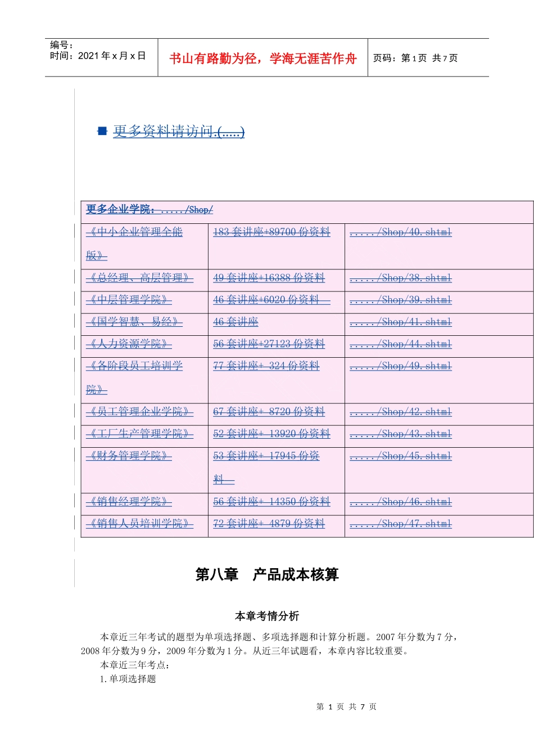Open 53套讲座+ 17945份资料 link
The width and height of the screenshot is (534, 756).
pos(266,467)
